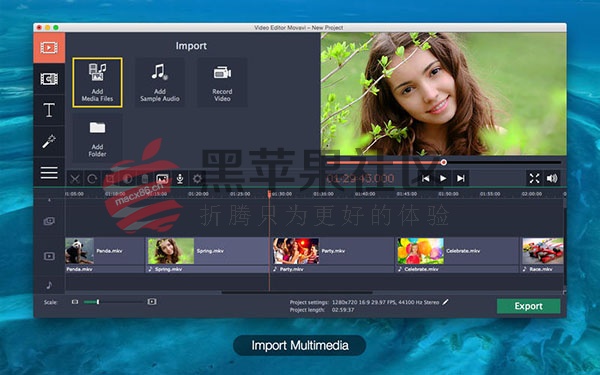This screenshot has height=375, width=600.
Task: Edit project settings with pencil icon
Action: pos(445,302)
